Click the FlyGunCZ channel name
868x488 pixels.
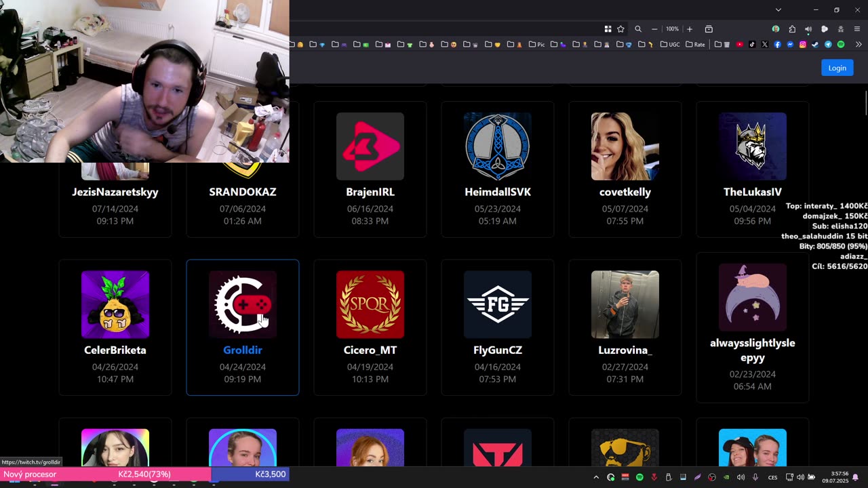point(498,350)
